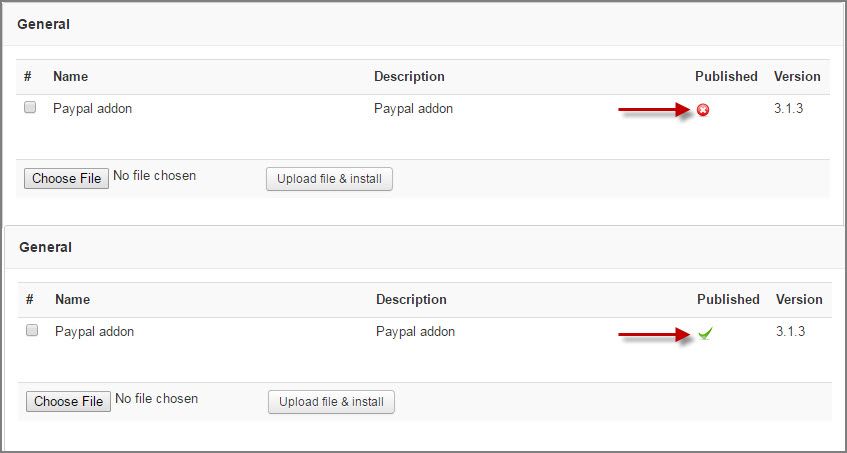Tick the Paypal addon checkbox in upper table
Screen dimensions: 847x453
[x=30, y=107]
